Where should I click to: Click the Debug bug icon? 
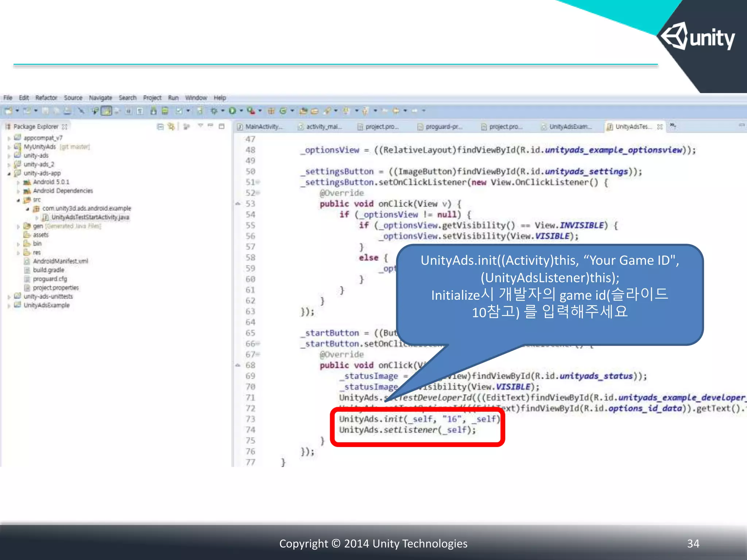coord(214,110)
